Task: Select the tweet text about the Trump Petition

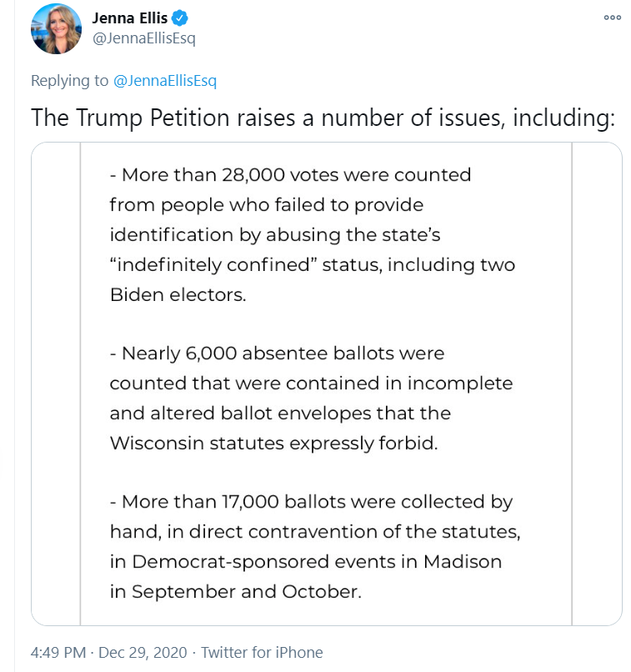Action: (323, 118)
